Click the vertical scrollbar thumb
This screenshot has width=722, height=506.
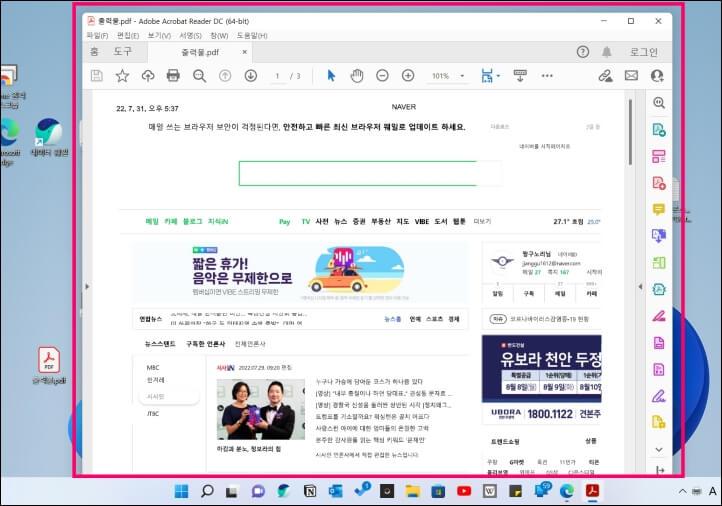(630, 132)
